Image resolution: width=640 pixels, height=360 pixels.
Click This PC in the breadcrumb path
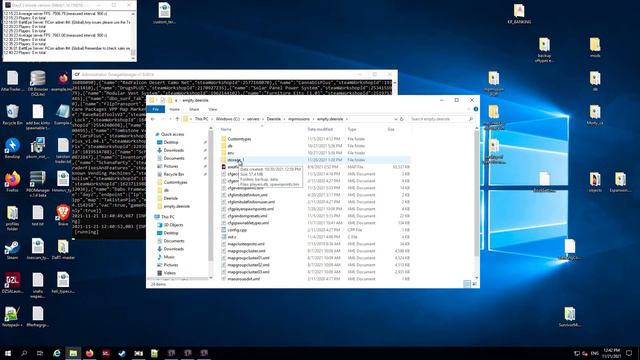click(x=201, y=119)
